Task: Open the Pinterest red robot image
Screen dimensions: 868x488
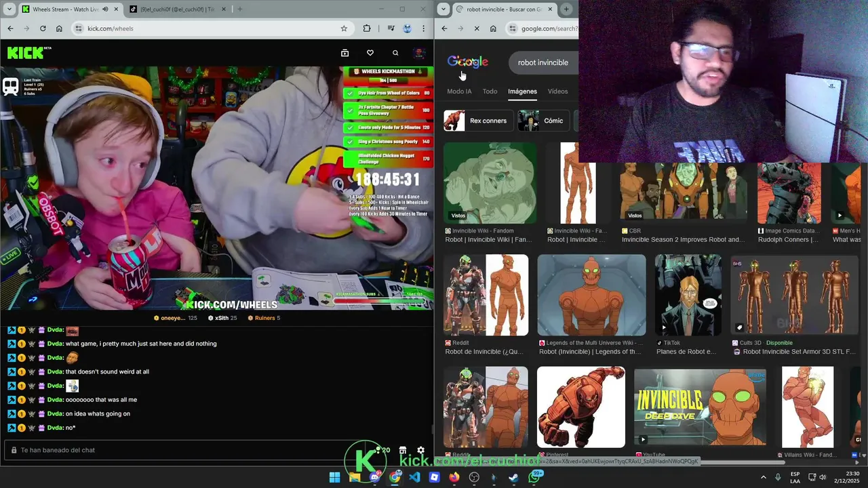Action: coord(581,407)
